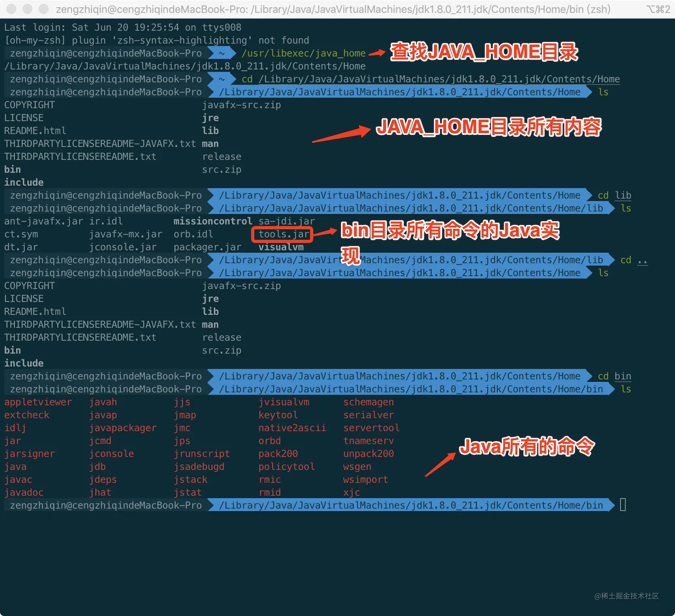675x616 pixels.
Task: Click the jrunscript command name
Action: click(202, 454)
